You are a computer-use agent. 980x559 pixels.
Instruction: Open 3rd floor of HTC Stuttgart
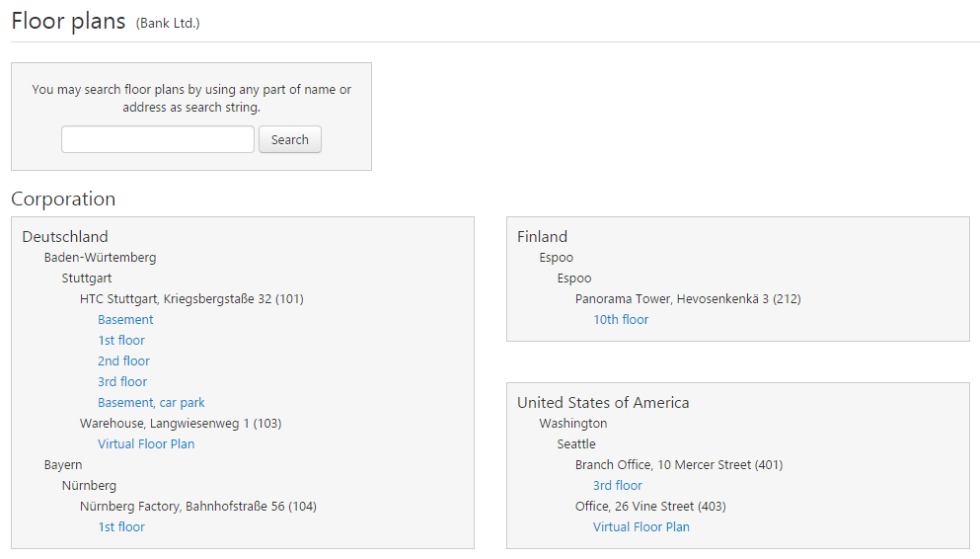(x=122, y=381)
